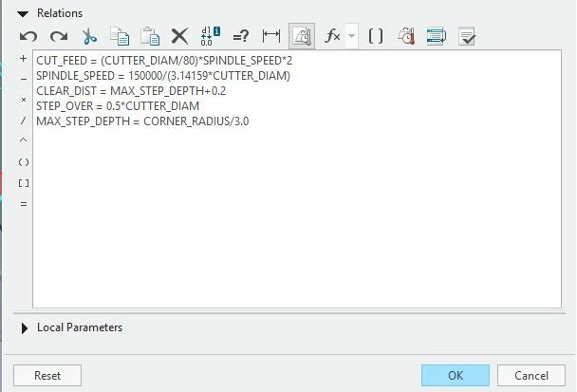
Task: Insert plus operator from side palette
Action: point(23,58)
